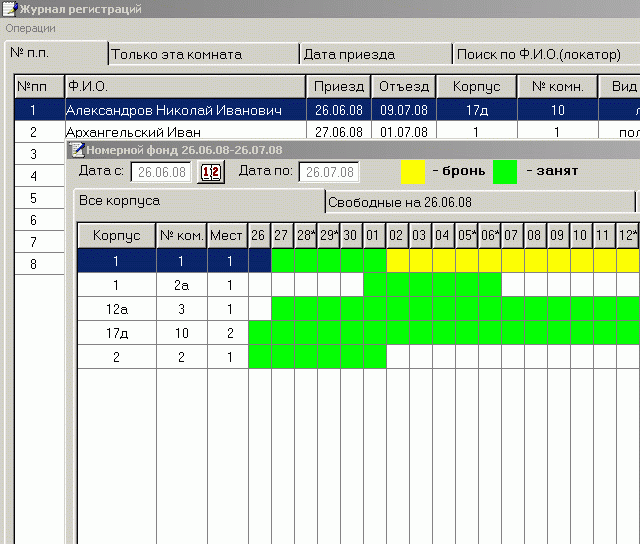The width and height of the screenshot is (640, 544).
Task: Click the №пп column header
Action: pos(39,87)
